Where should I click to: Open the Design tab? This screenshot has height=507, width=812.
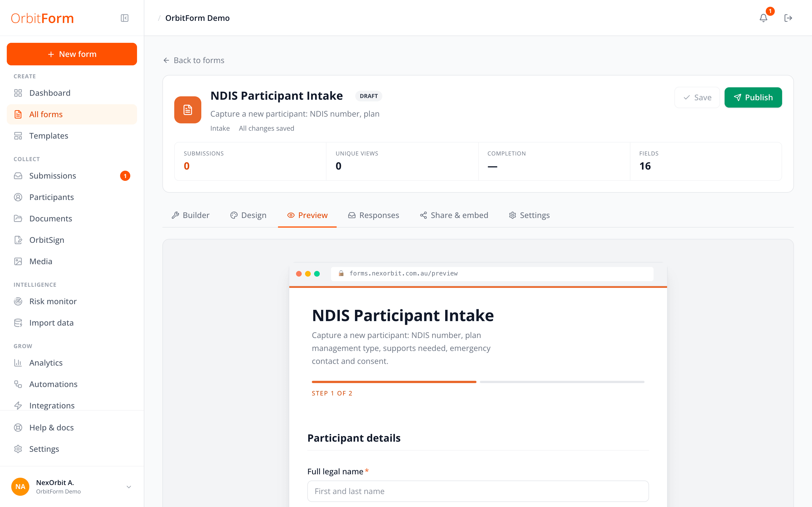[248, 215]
